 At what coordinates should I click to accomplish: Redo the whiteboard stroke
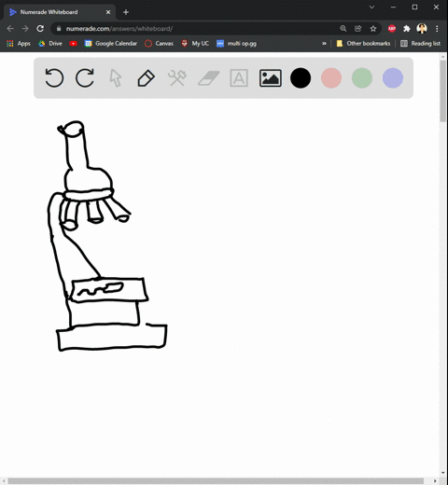[x=85, y=77]
